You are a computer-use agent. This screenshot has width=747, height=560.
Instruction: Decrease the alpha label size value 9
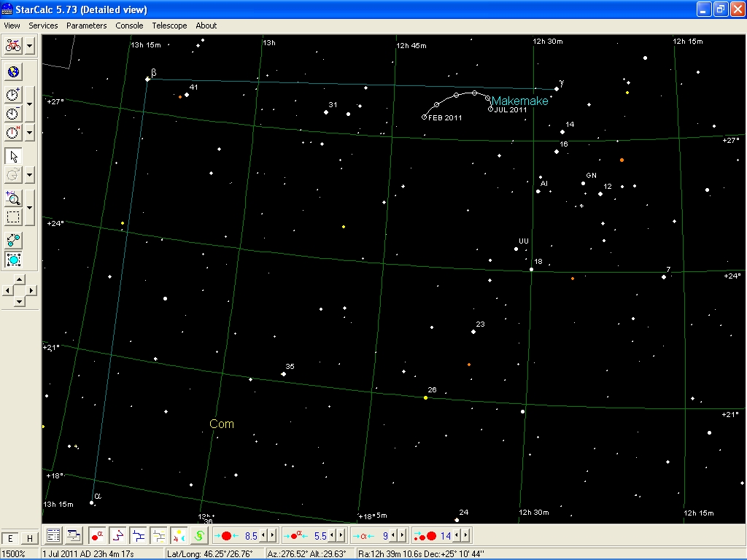(x=393, y=536)
